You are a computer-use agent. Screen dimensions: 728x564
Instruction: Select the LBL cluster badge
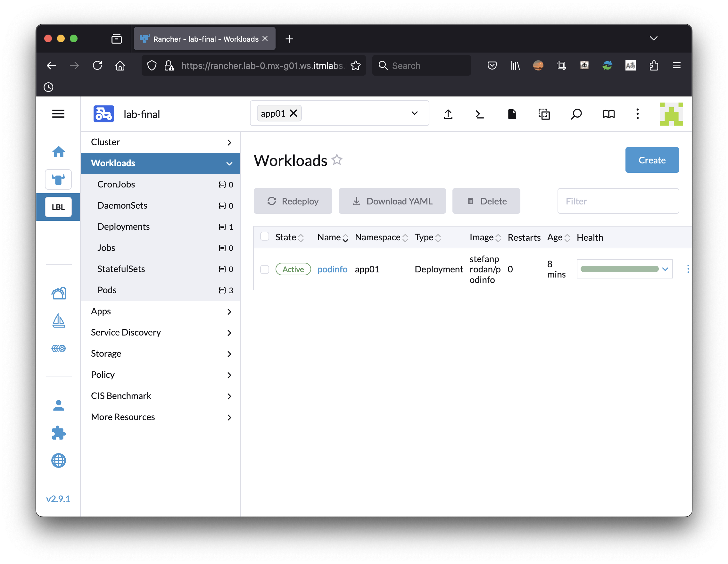pos(58,207)
